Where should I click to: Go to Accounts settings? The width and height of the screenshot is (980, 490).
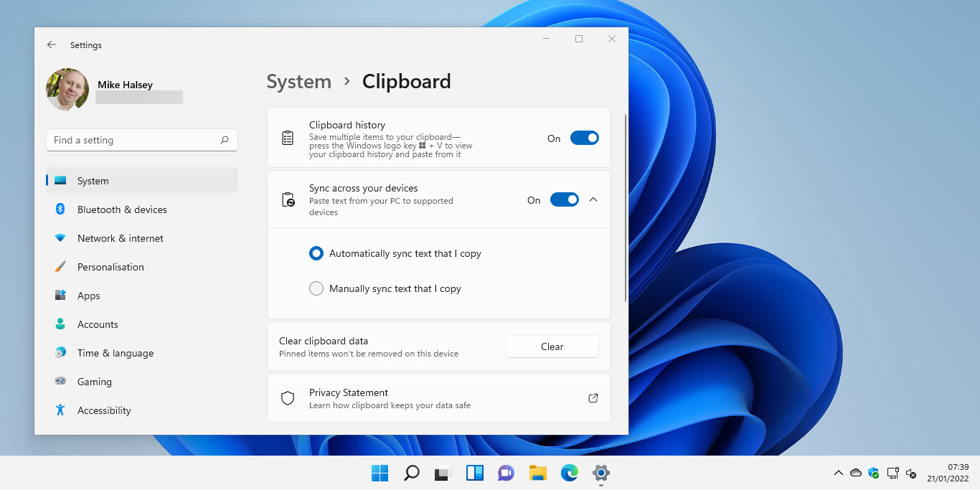(x=98, y=324)
